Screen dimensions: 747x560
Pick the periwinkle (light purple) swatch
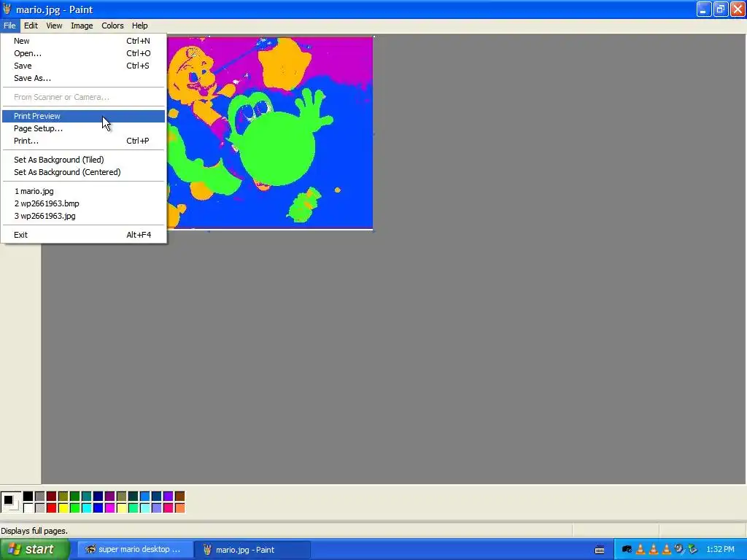point(156,508)
